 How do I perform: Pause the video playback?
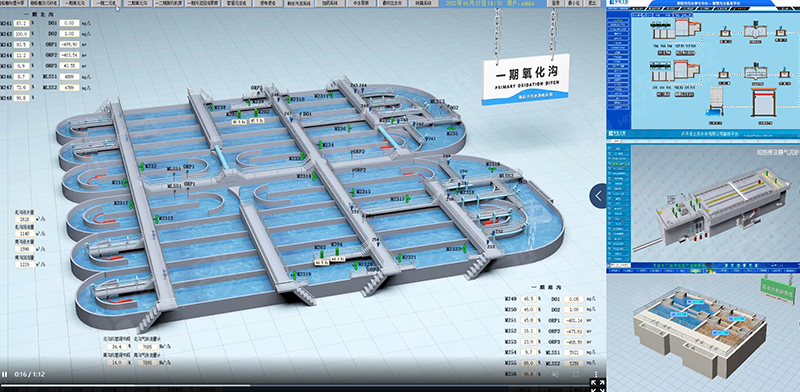coord(5,374)
